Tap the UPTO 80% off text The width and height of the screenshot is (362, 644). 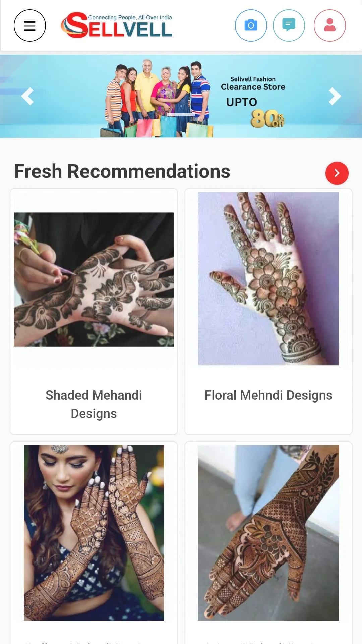[x=255, y=112]
